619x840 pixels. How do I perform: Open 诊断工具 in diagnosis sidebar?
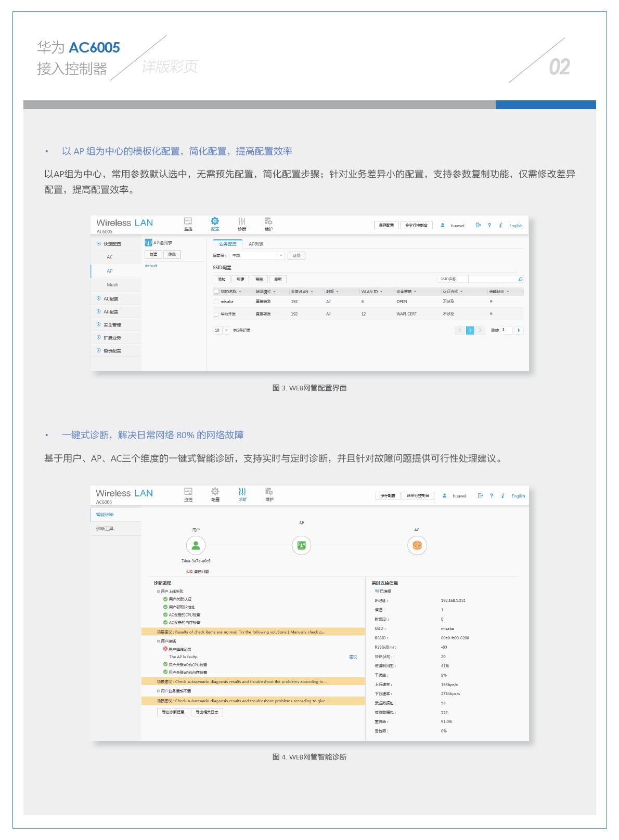[115, 529]
